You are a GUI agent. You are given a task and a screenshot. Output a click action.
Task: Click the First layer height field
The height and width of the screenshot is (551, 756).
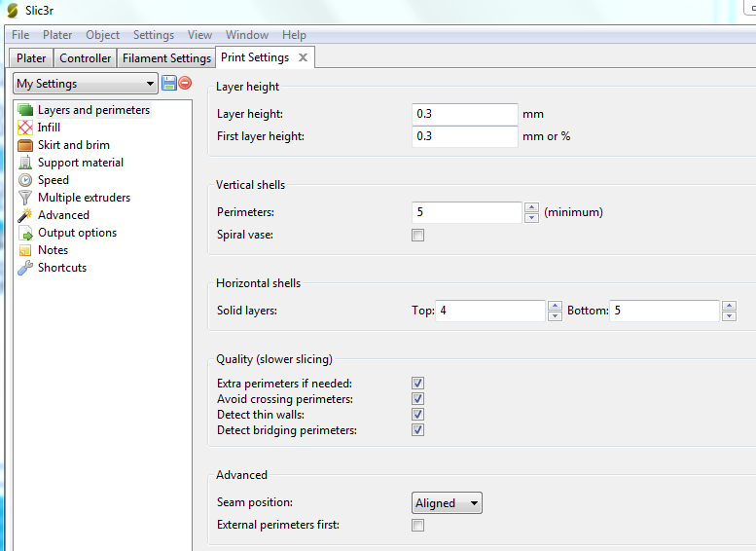465,136
